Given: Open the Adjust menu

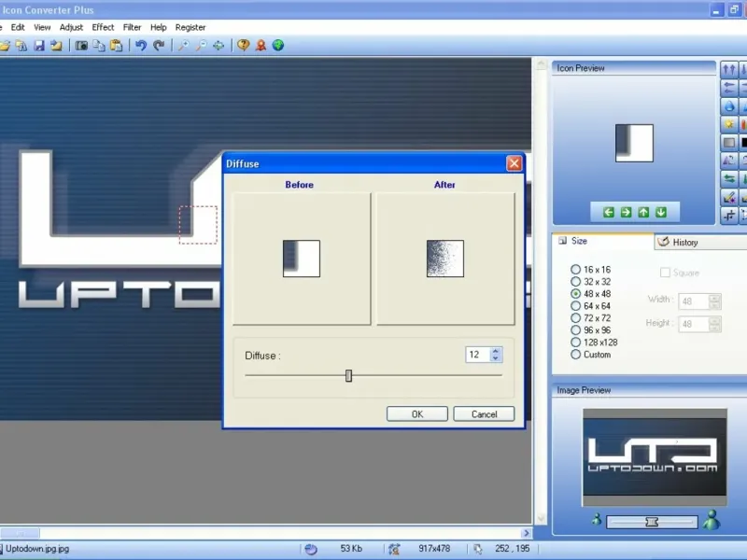Looking at the screenshot, I should click(x=71, y=28).
